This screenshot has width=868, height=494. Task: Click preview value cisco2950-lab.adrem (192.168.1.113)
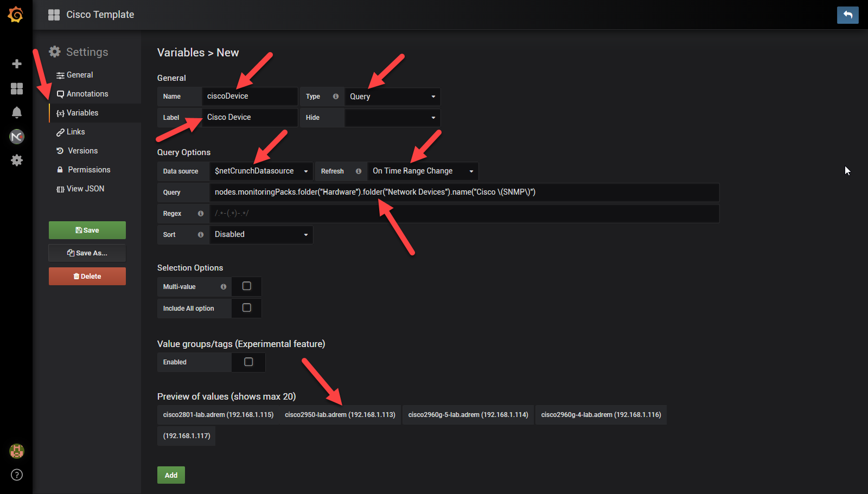tap(340, 415)
